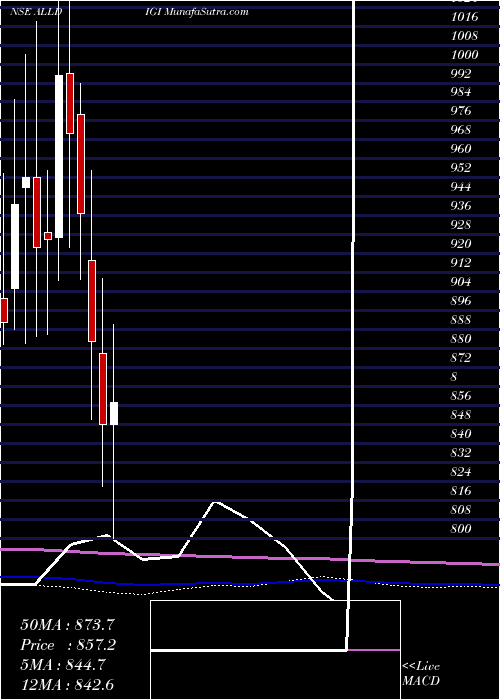Click the 920 price axis label
Viewport: 500px width, 700px height.
[461, 244]
